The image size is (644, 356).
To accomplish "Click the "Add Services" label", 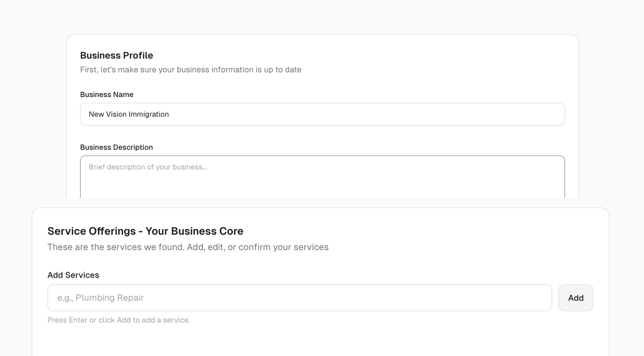I will 73,275.
